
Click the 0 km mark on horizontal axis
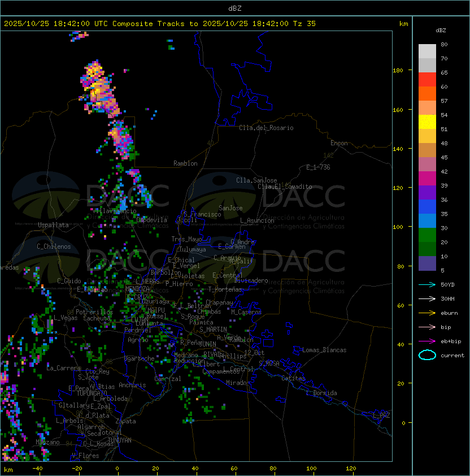(117, 469)
